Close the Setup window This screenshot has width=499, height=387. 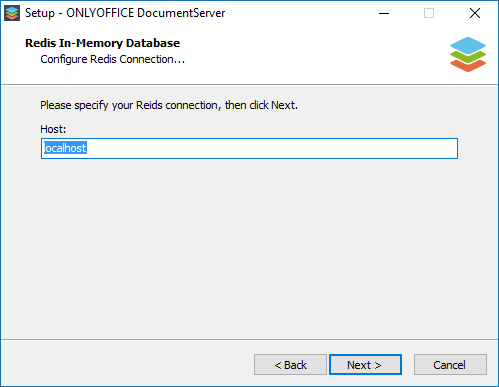475,13
